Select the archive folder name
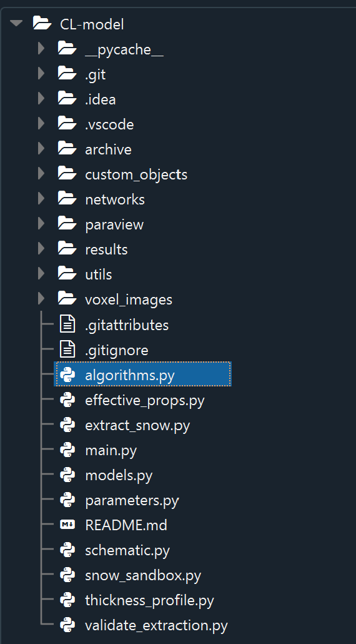This screenshot has height=644, width=356. pyautogui.click(x=108, y=149)
